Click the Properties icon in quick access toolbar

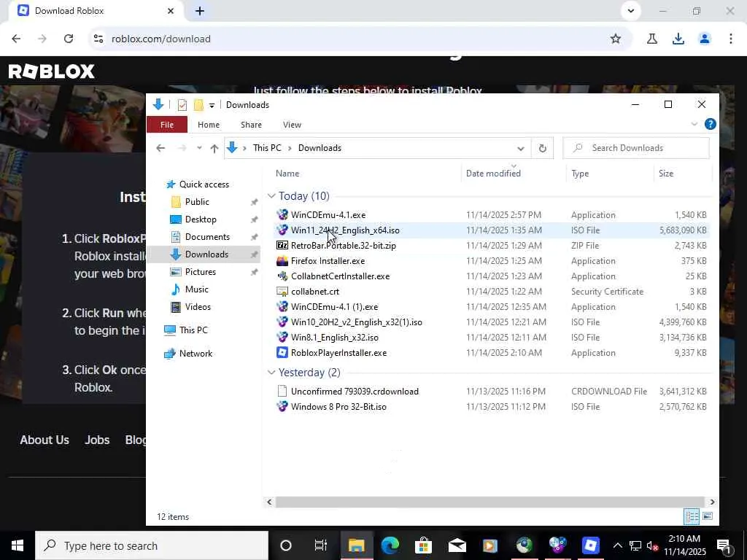click(x=182, y=105)
